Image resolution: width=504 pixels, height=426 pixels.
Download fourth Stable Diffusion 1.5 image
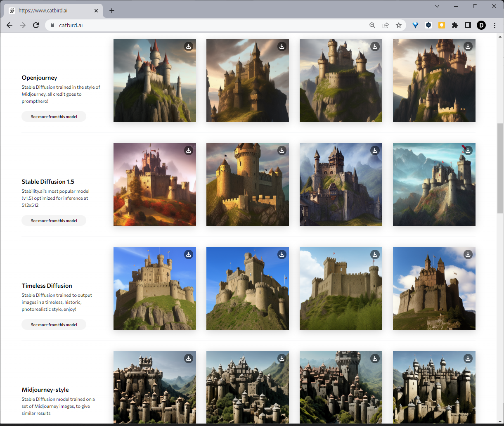tap(468, 151)
